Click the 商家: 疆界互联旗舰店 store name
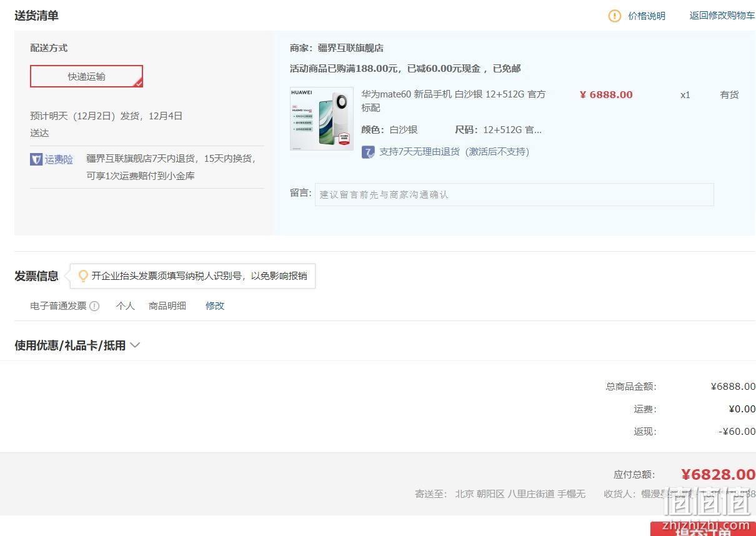This screenshot has width=756, height=536. [x=337, y=48]
